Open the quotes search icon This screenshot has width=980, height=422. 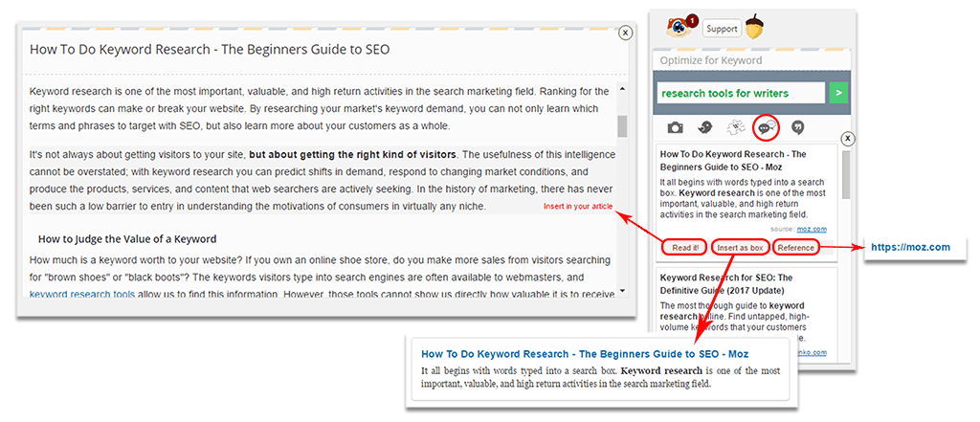(x=797, y=127)
